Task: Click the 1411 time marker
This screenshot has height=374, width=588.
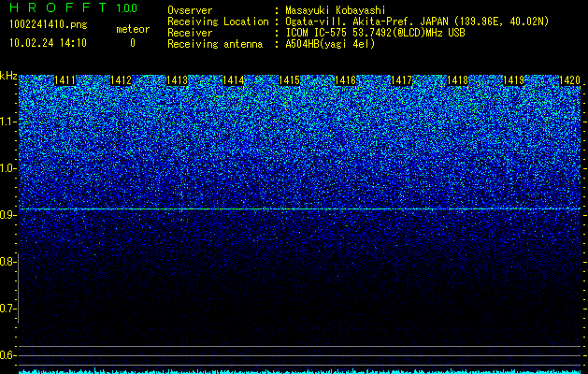Action: 65,80
